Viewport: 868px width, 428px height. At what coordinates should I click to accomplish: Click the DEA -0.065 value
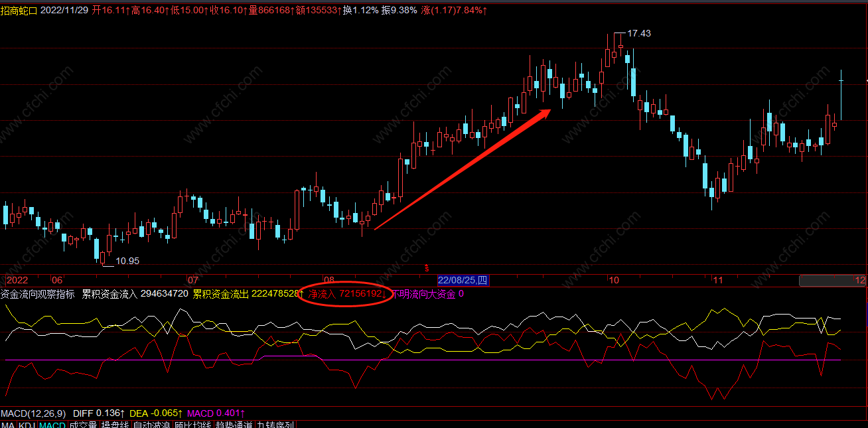tap(155, 413)
